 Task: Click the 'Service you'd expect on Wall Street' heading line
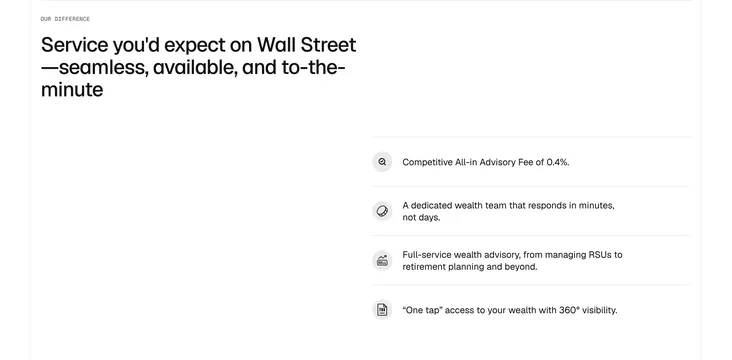pyautogui.click(x=198, y=45)
